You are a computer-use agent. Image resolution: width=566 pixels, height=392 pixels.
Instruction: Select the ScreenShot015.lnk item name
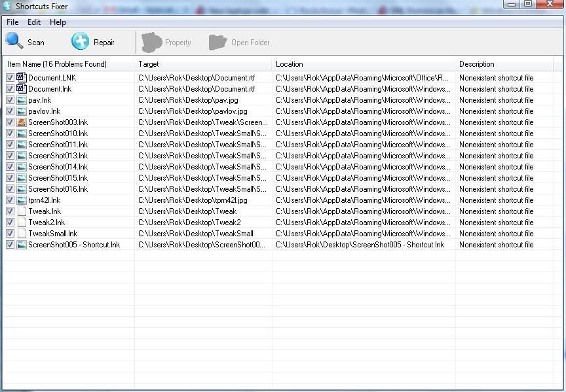tap(58, 178)
